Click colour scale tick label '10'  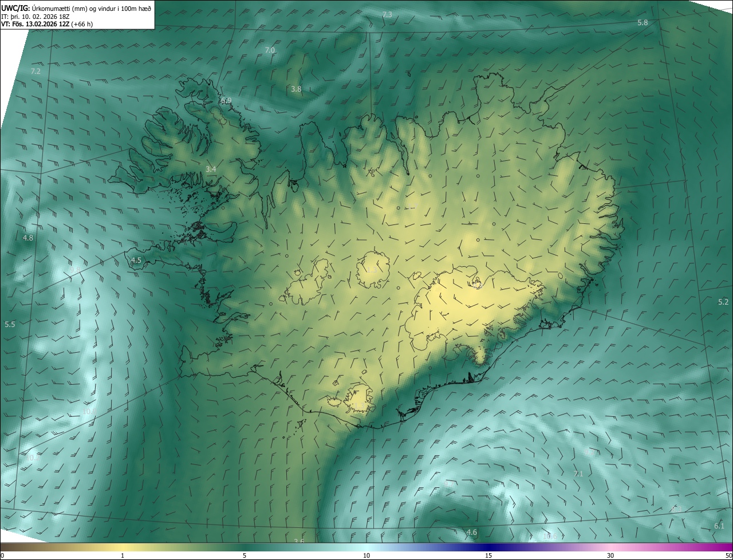click(366, 555)
